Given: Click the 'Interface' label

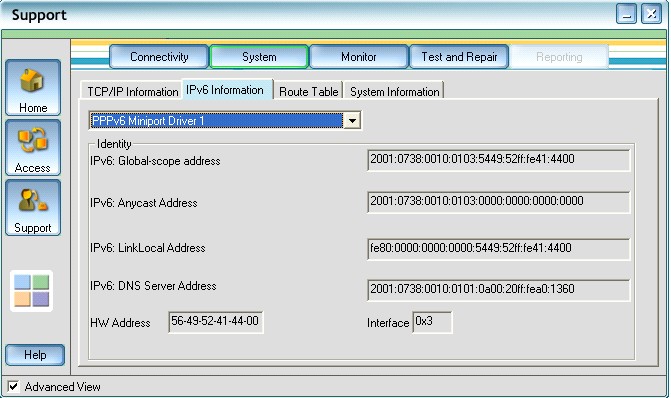Looking at the screenshot, I should (388, 323).
